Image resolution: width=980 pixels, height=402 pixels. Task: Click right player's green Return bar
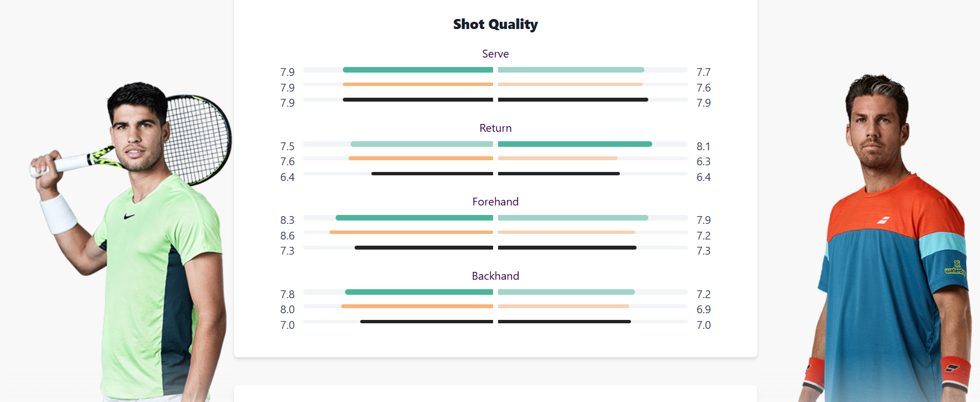click(575, 144)
